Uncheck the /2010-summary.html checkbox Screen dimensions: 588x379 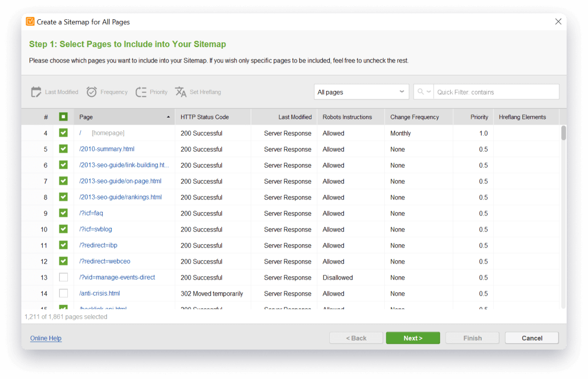(x=64, y=149)
